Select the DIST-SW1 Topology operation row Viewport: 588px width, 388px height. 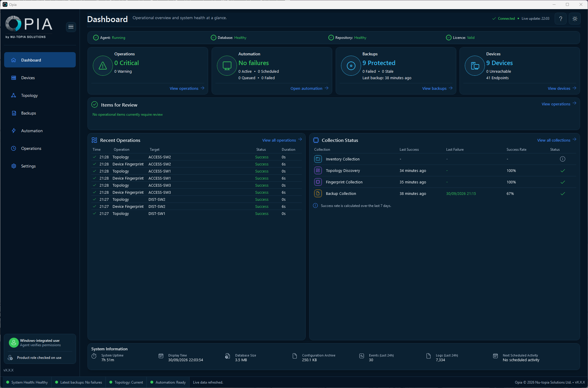[197, 214]
